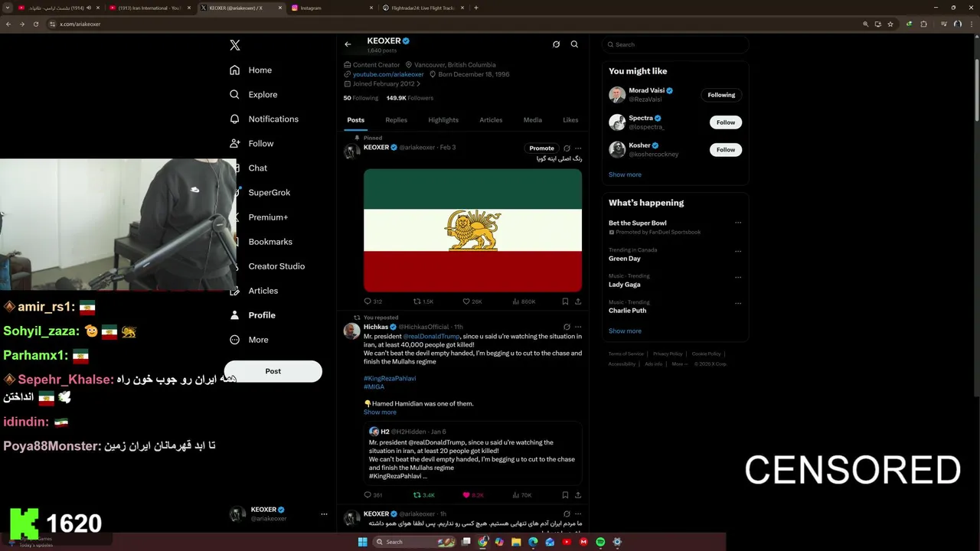980x551 pixels.
Task: Open SuperGrok in the sidebar
Action: [x=269, y=192]
